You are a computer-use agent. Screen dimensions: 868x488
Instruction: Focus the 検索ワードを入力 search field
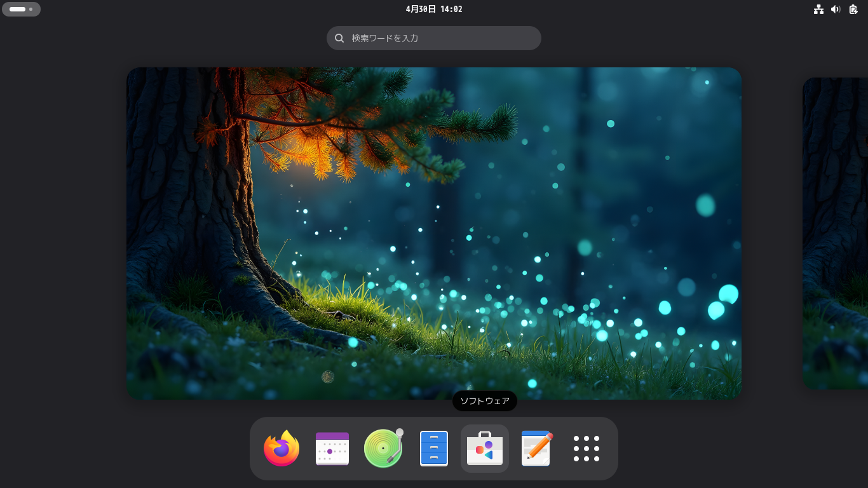[434, 38]
